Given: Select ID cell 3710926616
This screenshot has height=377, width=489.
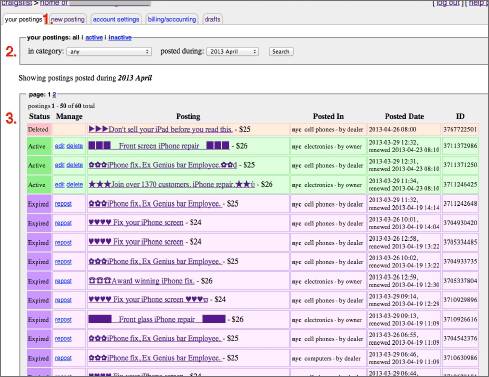Looking at the screenshot, I should point(460,319).
